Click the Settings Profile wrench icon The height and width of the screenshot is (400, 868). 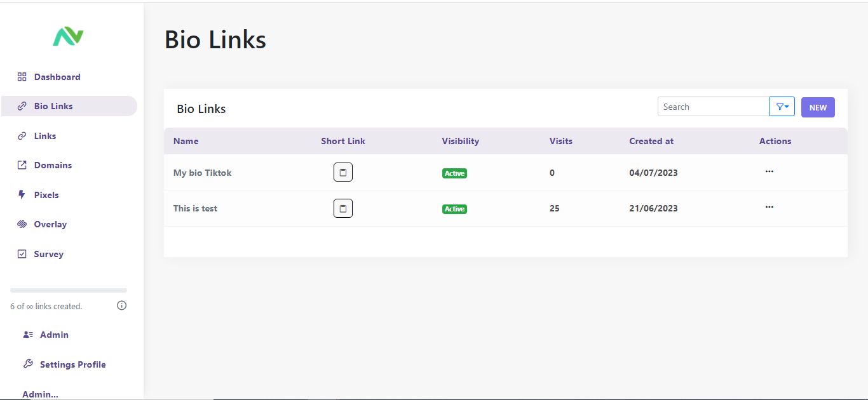click(x=28, y=364)
